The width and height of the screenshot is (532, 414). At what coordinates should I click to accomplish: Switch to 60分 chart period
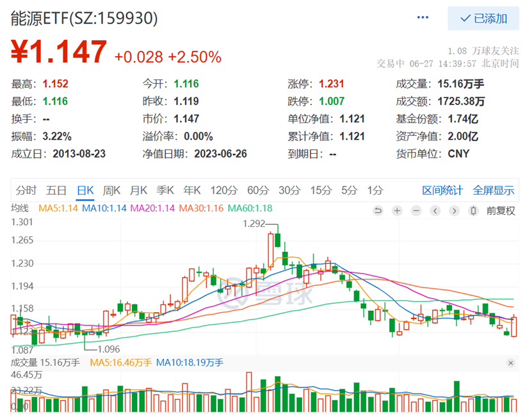click(x=258, y=190)
